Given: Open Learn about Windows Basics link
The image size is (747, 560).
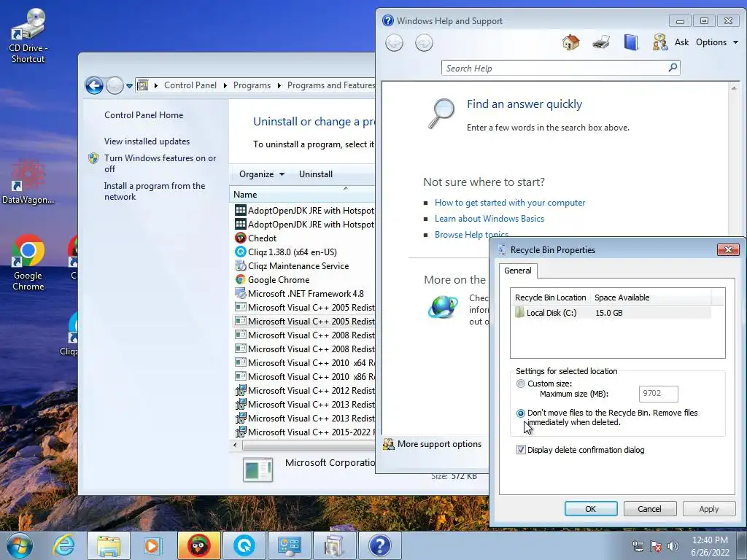Looking at the screenshot, I should [x=489, y=219].
